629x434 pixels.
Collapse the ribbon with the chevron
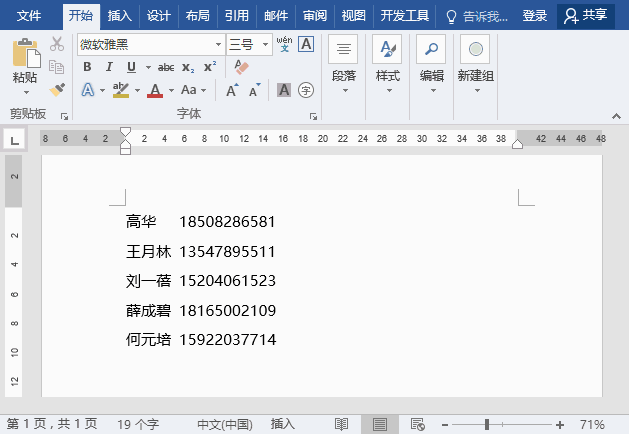(616, 116)
